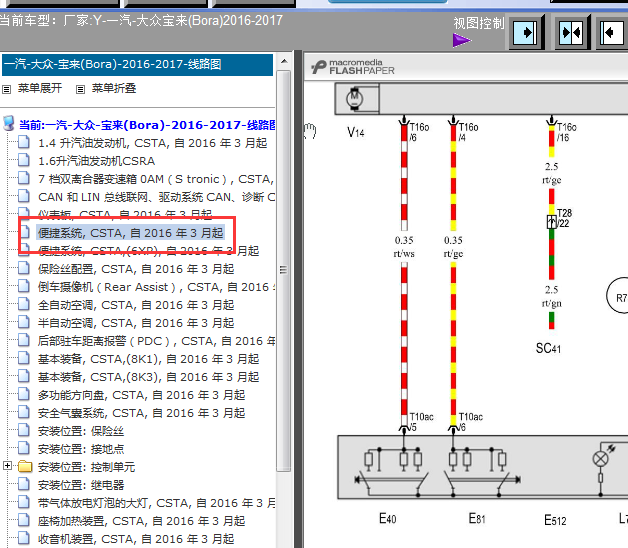Click the purple arrow next to 视图控制
Image resolution: width=628 pixels, height=548 pixels.
pos(462,40)
